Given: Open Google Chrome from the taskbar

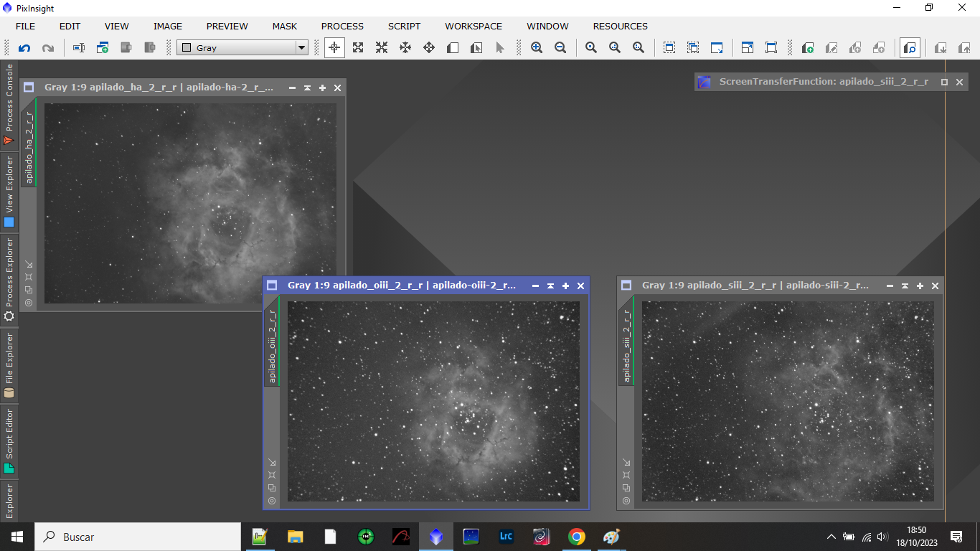Looking at the screenshot, I should click(x=576, y=537).
